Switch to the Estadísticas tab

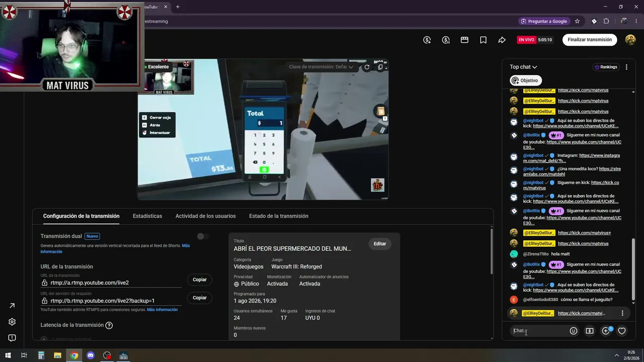(x=147, y=216)
